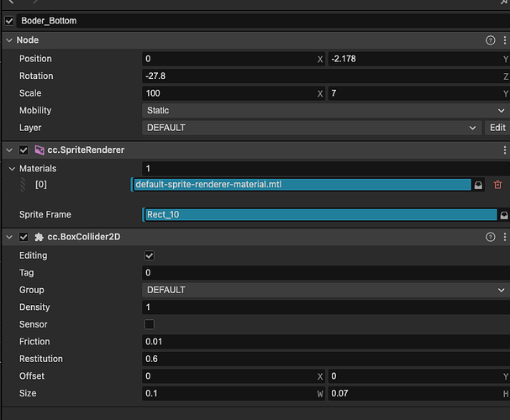This screenshot has height=420, width=510.
Task: Uncheck the Editing checkbox
Action: 150,255
